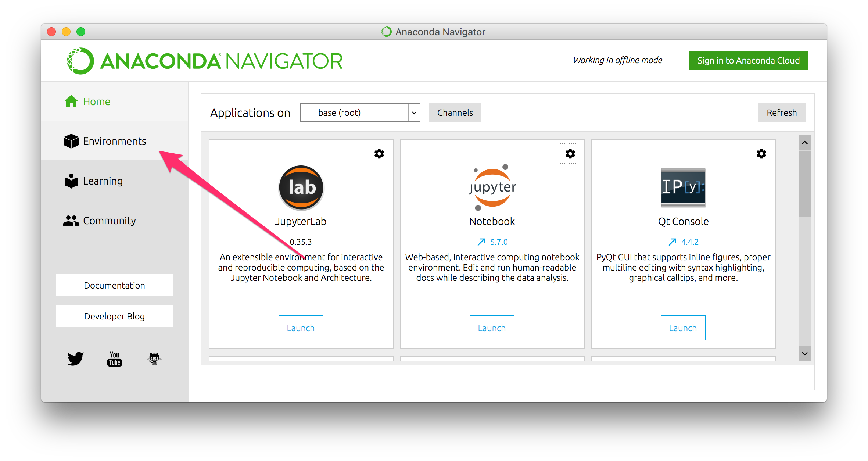Image resolution: width=868 pixels, height=461 pixels.
Task: Click Sign in to Anaconda Cloud
Action: pyautogui.click(x=748, y=60)
